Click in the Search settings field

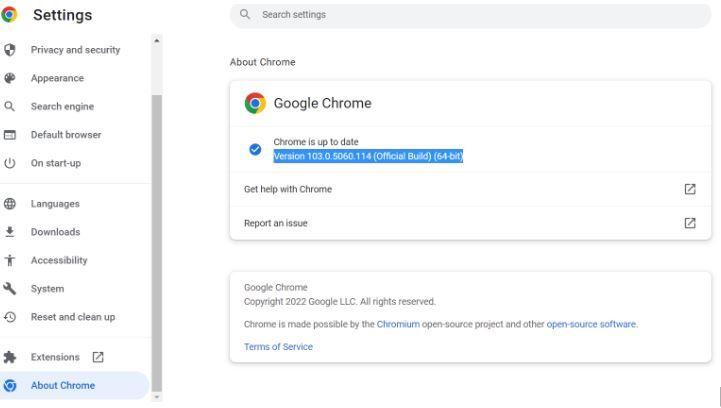tap(470, 15)
